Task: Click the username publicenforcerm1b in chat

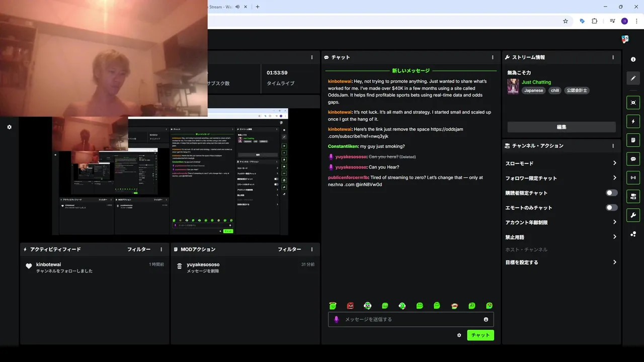Action: tap(348, 177)
